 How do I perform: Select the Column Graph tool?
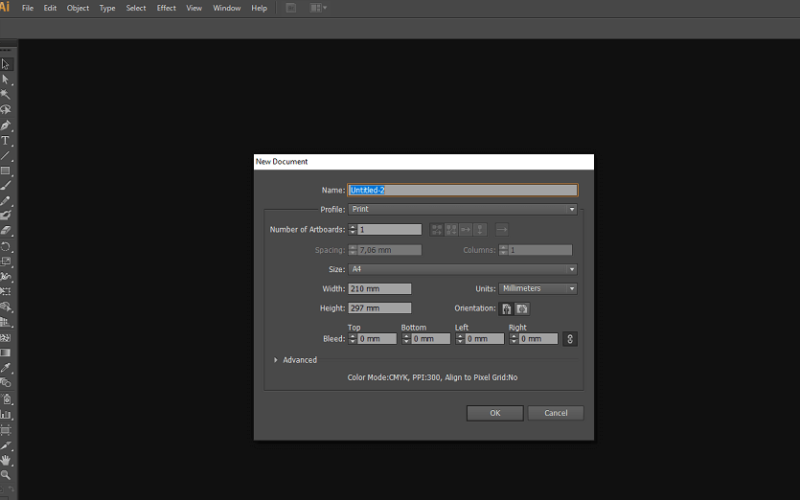tap(6, 415)
